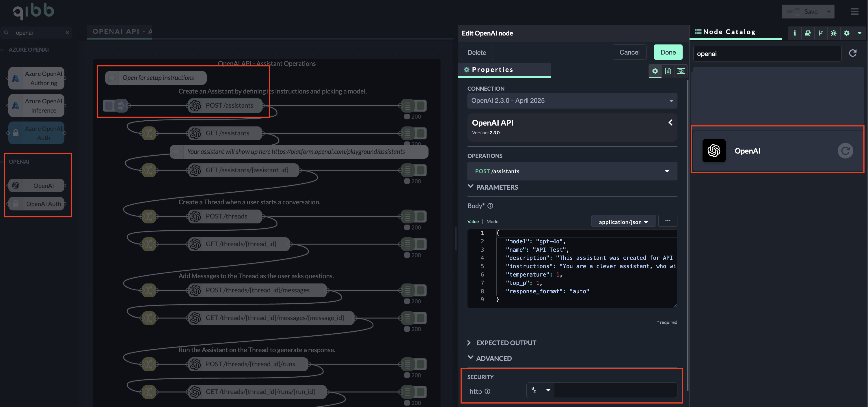
Task: Switch to the Properties tab
Action: coord(492,70)
